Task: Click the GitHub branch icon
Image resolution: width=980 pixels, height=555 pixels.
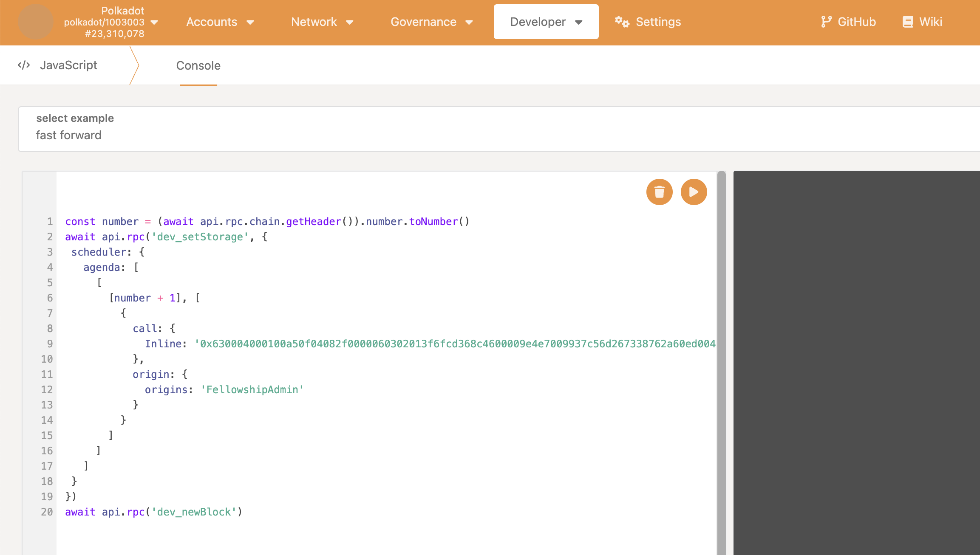Action: click(826, 22)
